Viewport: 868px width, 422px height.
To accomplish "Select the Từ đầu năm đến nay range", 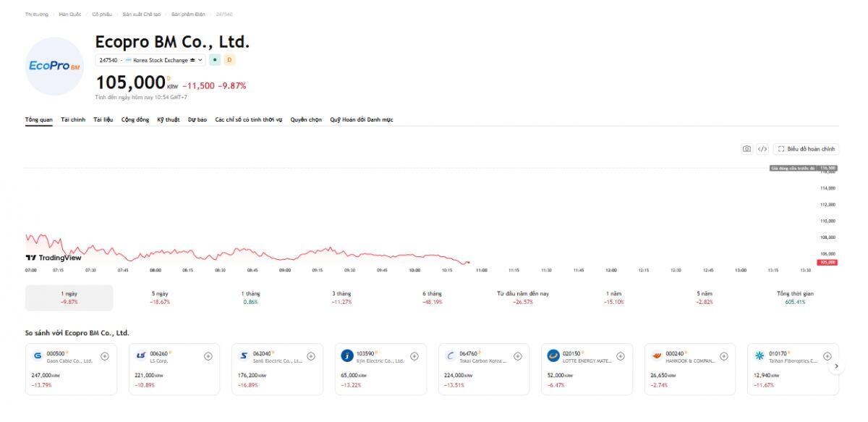I will [523, 297].
